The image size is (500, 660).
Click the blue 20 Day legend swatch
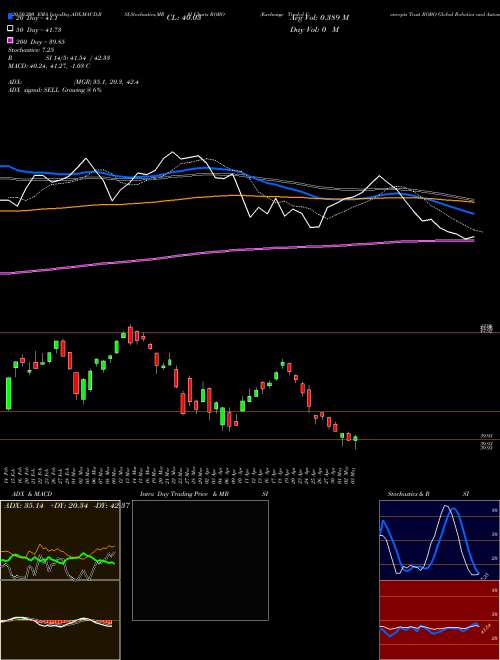pyautogui.click(x=10, y=16)
